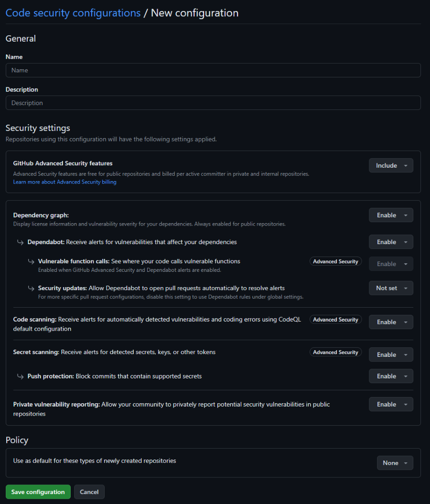Click the Save configuration button
Viewport: 430px width, 504px height.
coord(38,492)
